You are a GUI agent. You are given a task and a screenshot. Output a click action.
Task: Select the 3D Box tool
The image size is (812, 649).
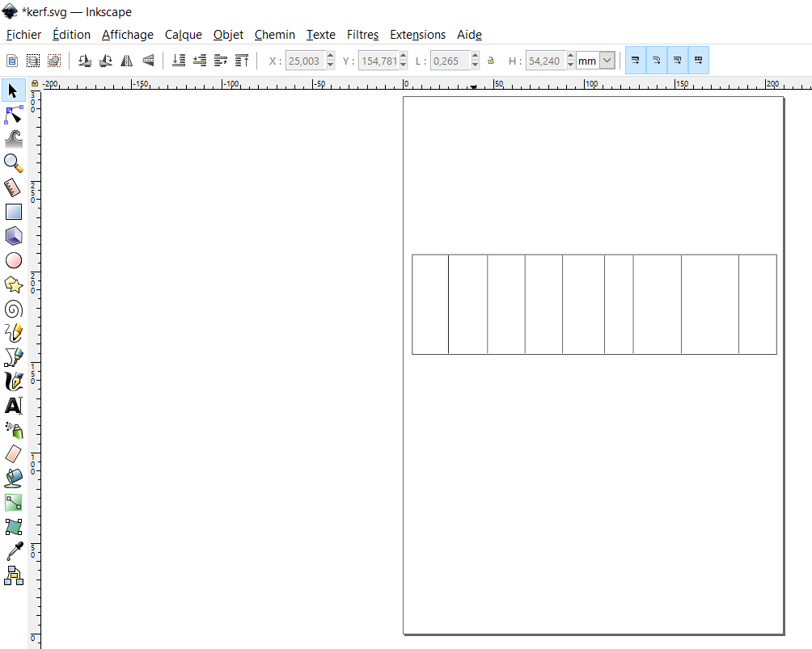point(14,236)
